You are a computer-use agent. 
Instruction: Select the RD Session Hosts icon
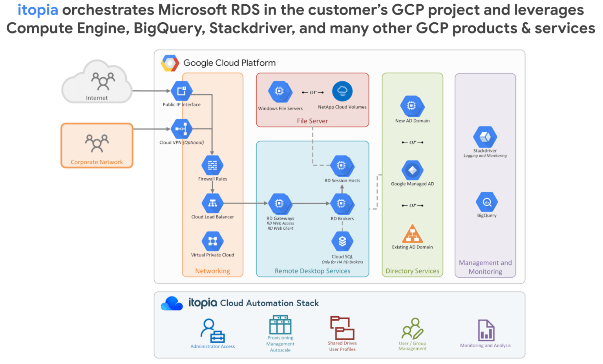342,166
